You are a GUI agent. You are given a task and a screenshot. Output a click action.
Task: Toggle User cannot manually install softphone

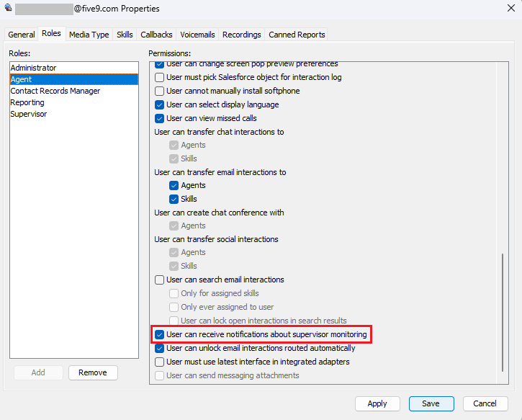point(159,91)
